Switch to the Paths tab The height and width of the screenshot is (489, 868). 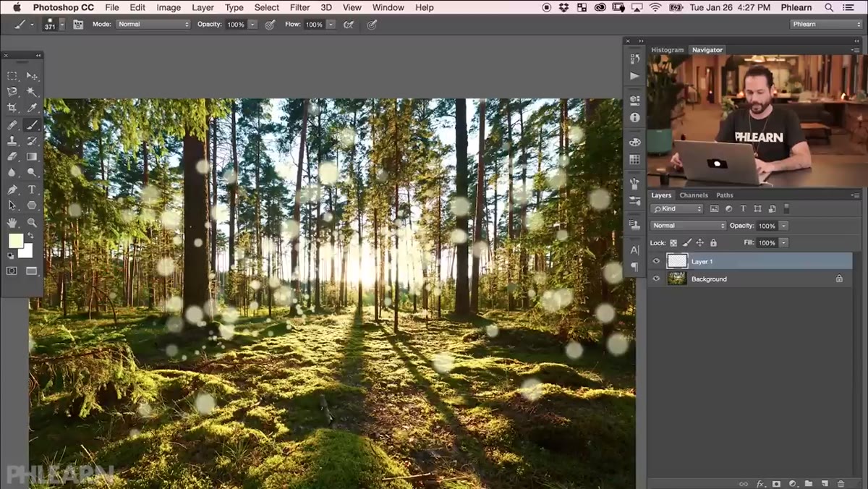[725, 195]
